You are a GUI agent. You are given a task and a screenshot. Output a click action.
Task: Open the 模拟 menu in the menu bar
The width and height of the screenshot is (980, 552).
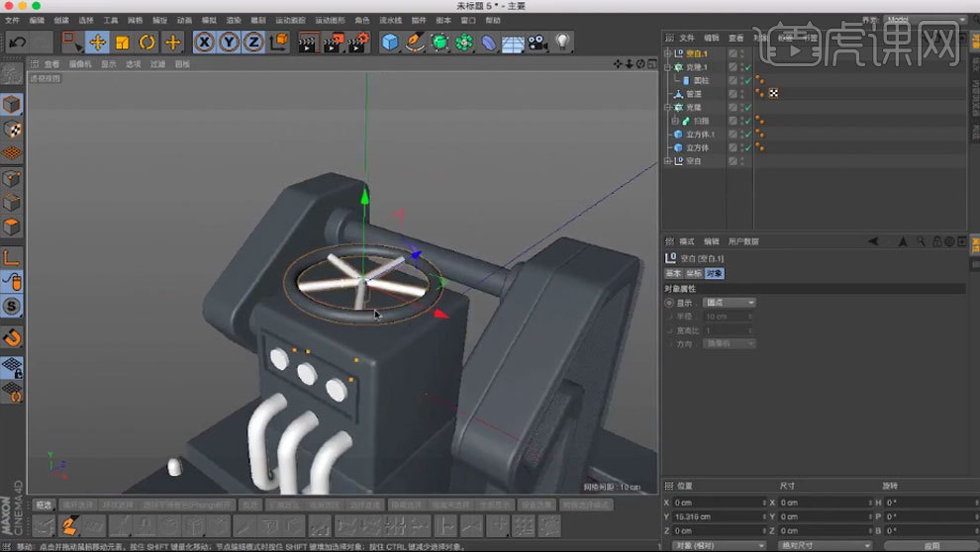pos(209,20)
